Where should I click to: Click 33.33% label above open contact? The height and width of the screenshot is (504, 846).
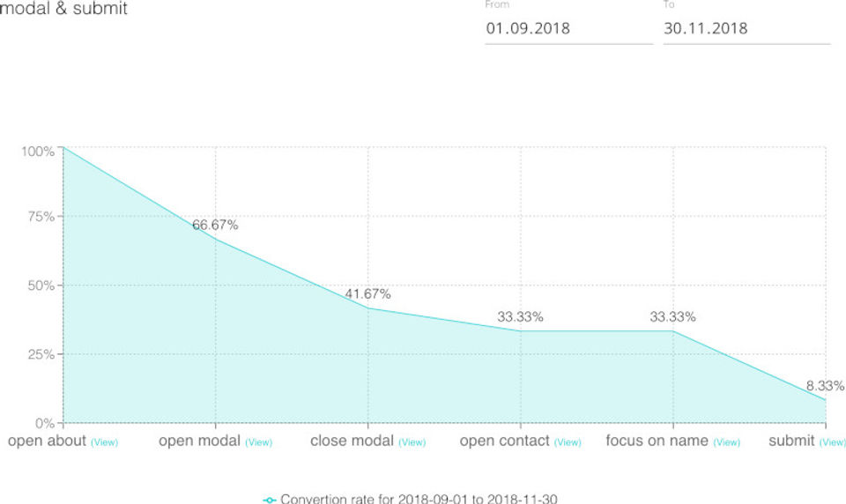(x=520, y=317)
